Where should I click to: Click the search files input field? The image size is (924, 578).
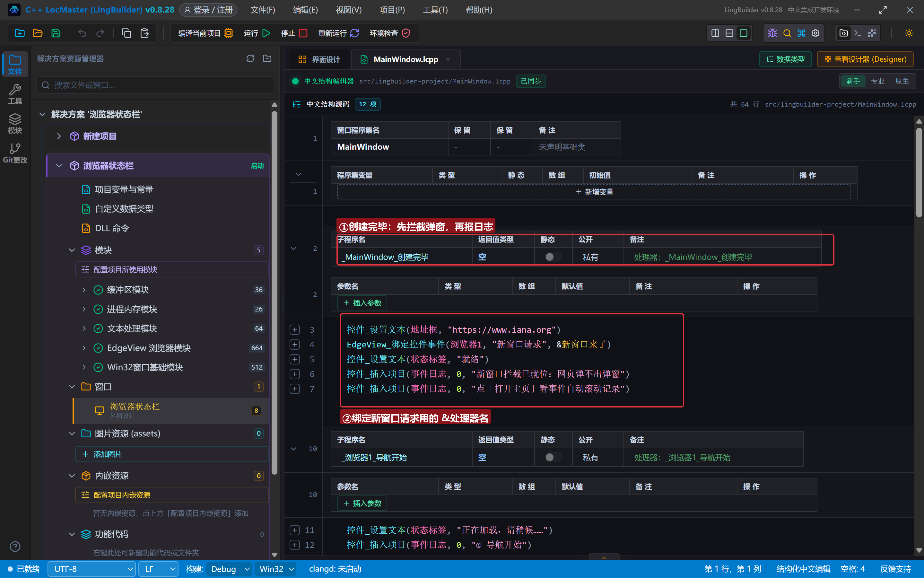point(155,85)
